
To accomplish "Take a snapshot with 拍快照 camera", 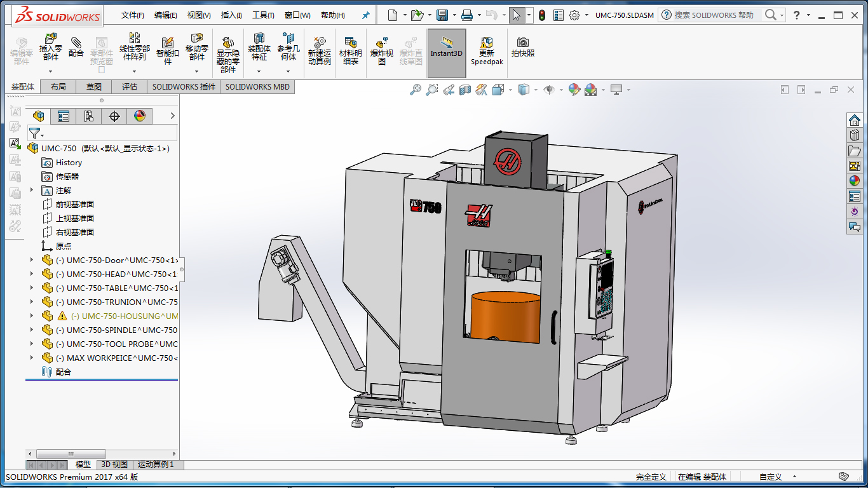I will [x=523, y=47].
